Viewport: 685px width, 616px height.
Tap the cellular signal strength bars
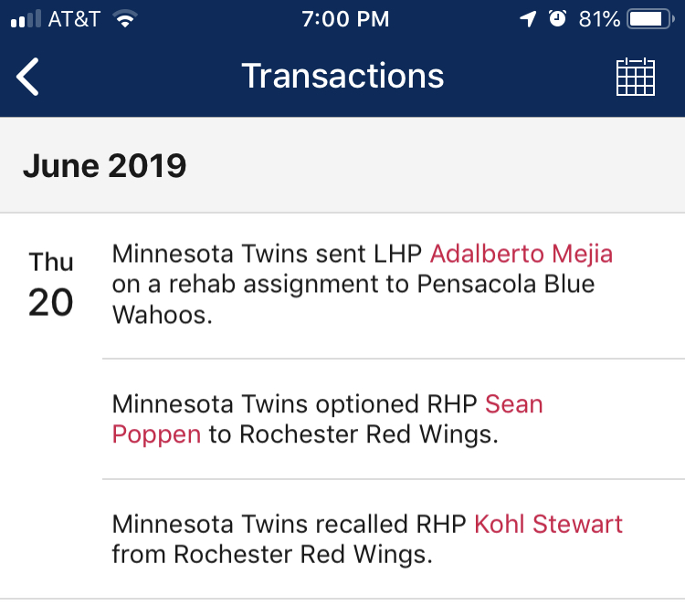[25, 19]
